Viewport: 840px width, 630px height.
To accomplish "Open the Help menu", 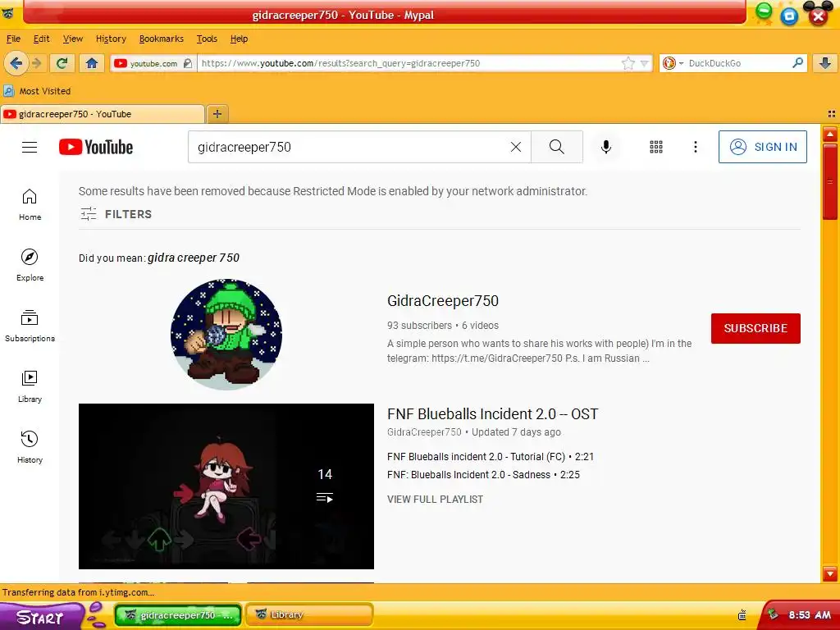I will click(239, 39).
